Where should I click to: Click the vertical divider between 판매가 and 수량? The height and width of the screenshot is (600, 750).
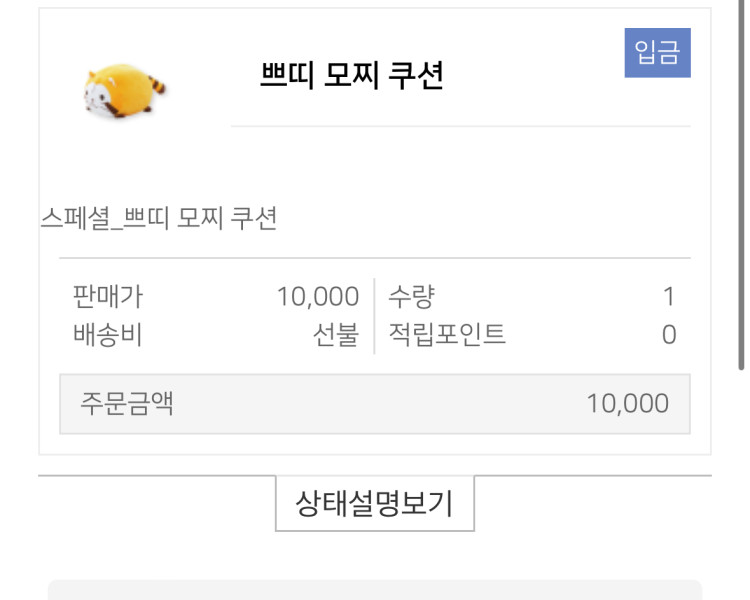374,316
